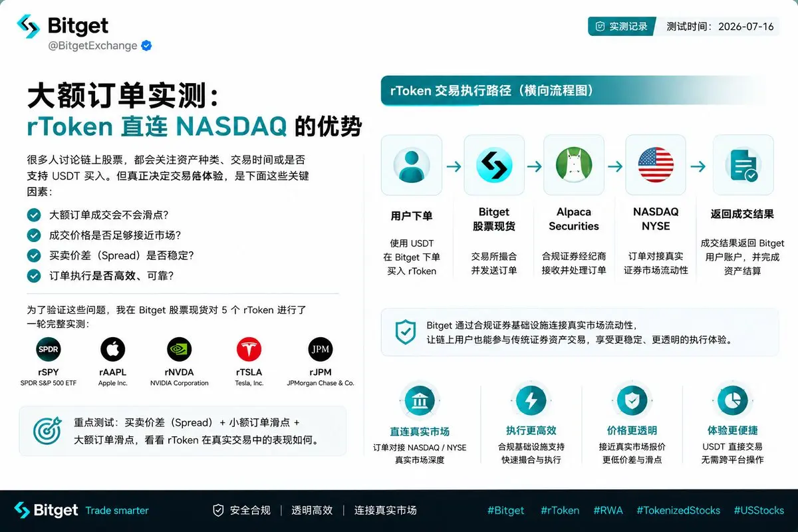
Task: Open the #RWA hashtag
Action: click(x=608, y=511)
